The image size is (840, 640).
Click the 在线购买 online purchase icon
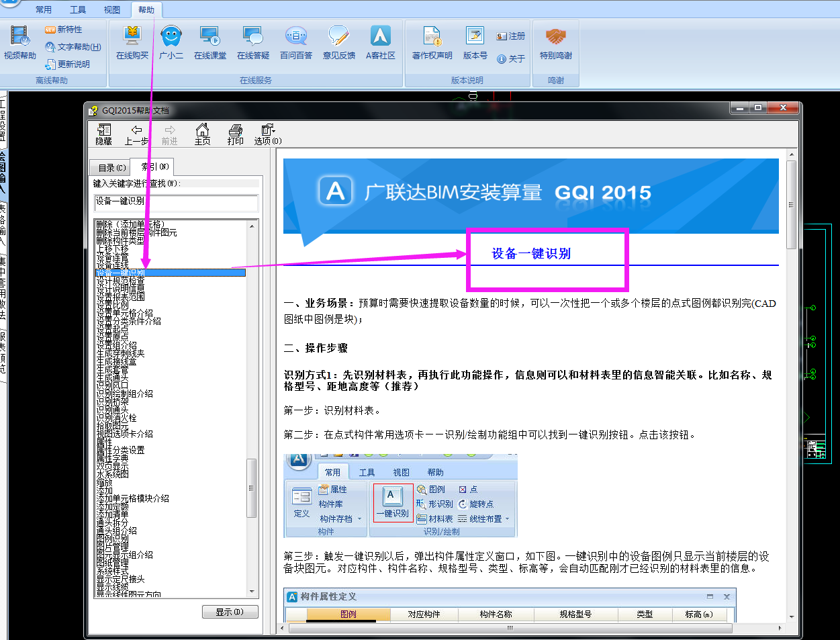click(132, 42)
